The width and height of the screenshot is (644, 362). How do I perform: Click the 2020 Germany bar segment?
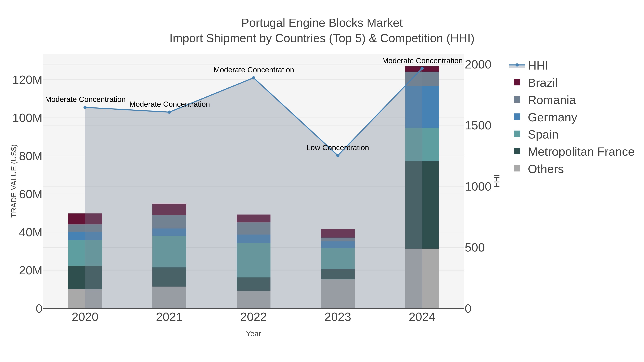pos(85,236)
